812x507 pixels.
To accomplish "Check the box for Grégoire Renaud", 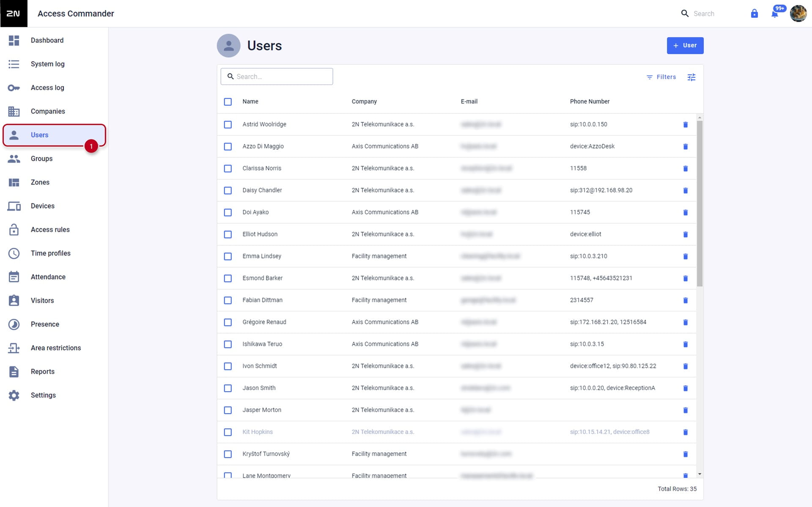I will 228,322.
